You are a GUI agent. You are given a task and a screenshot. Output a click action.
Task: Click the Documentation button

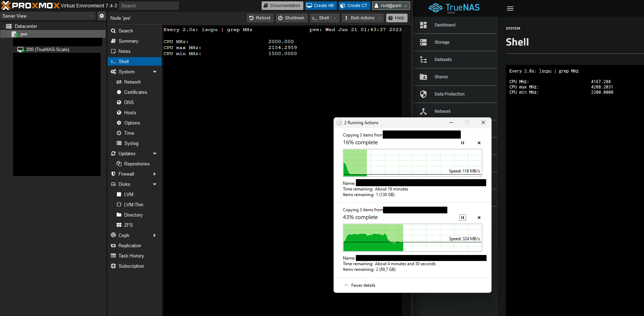(282, 6)
